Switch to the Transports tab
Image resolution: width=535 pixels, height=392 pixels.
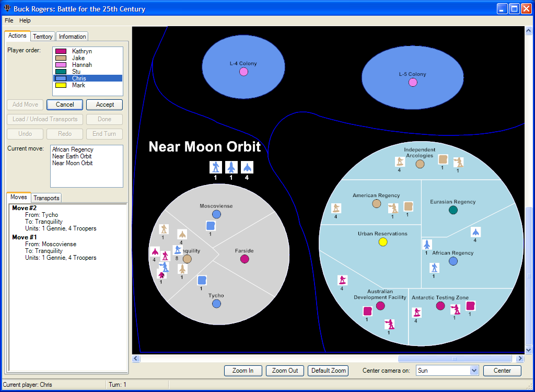click(46, 198)
